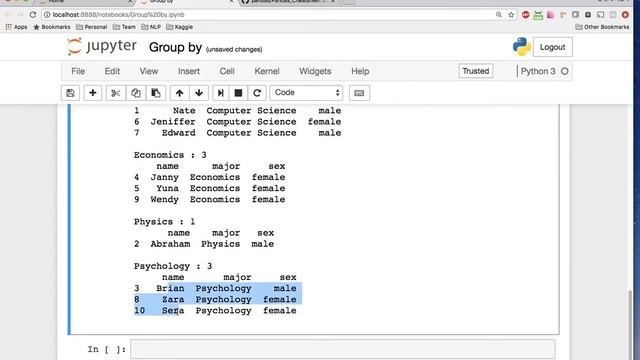640x360 pixels.
Task: Cut selected cells with scissors icon
Action: click(116, 93)
